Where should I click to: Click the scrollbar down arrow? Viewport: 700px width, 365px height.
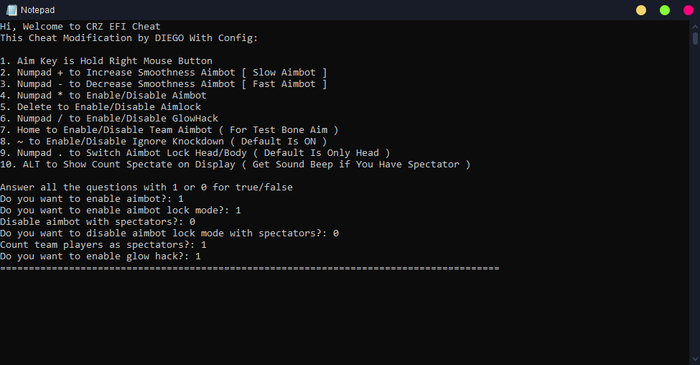(695, 359)
